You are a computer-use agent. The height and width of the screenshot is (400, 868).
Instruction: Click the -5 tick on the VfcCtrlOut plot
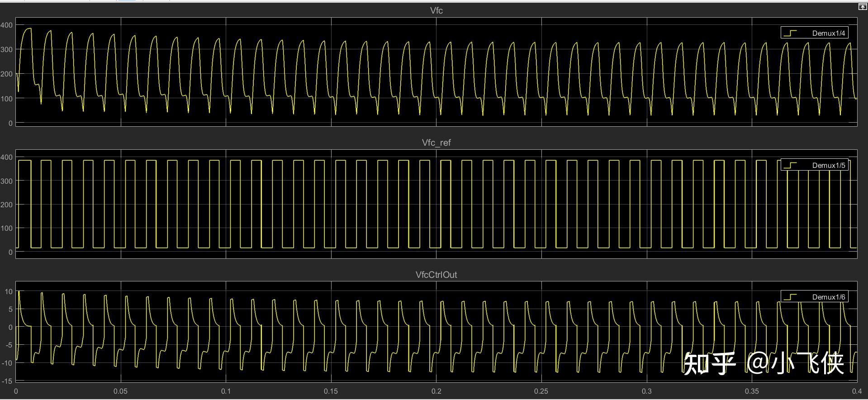(9, 345)
